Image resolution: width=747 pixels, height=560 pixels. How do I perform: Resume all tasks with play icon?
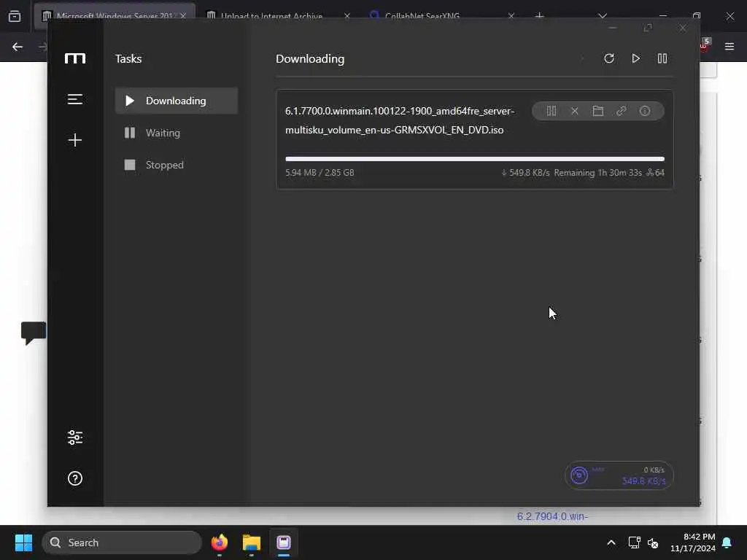coord(635,58)
